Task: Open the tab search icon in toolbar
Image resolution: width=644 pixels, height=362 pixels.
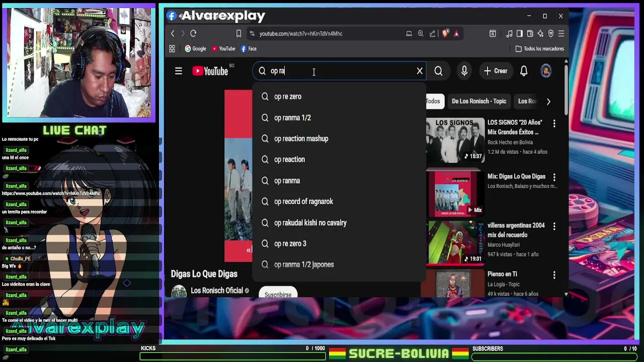Action: (x=493, y=34)
